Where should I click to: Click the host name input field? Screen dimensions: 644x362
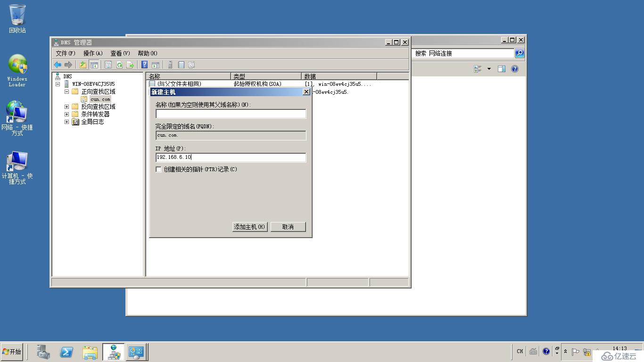point(231,114)
